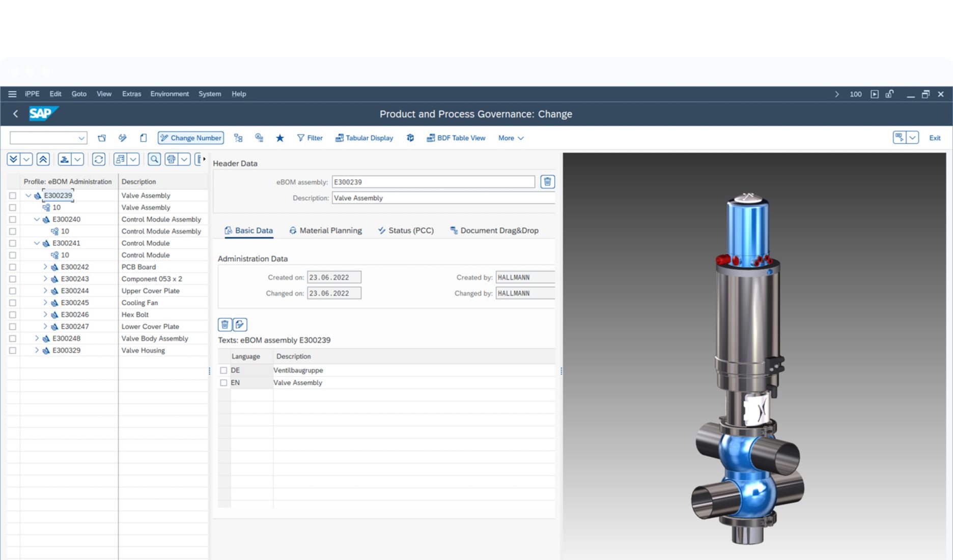
Task: Click the star favorites icon in toolbar
Action: 279,138
